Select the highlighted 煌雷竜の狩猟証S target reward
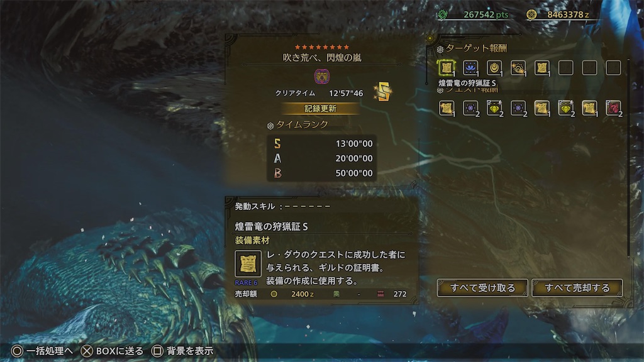644x362 pixels. pyautogui.click(x=447, y=68)
